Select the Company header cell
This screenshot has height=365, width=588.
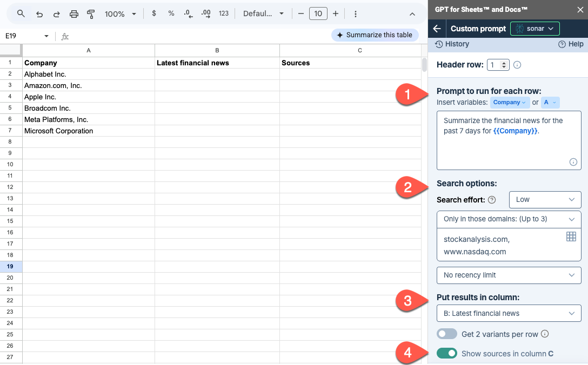tap(89, 63)
